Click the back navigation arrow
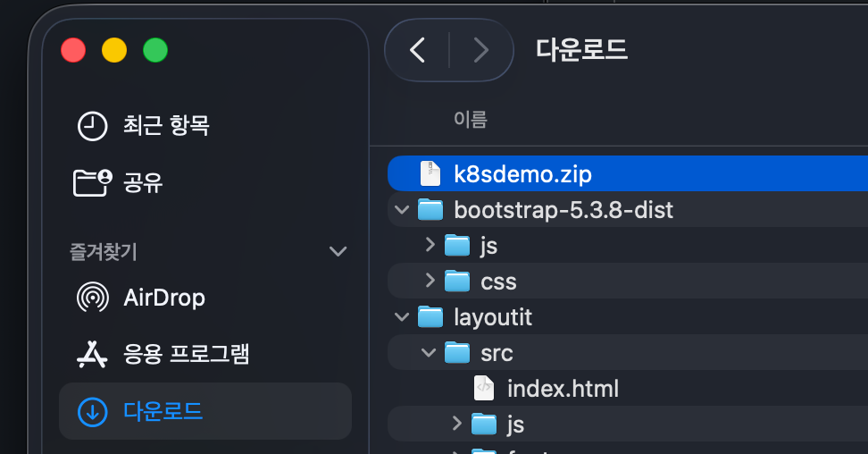This screenshot has width=868, height=454. pos(417,50)
